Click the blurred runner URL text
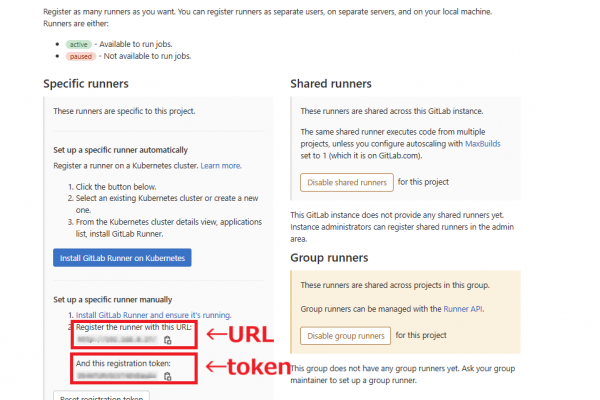This screenshot has width=600, height=400. coord(117,339)
